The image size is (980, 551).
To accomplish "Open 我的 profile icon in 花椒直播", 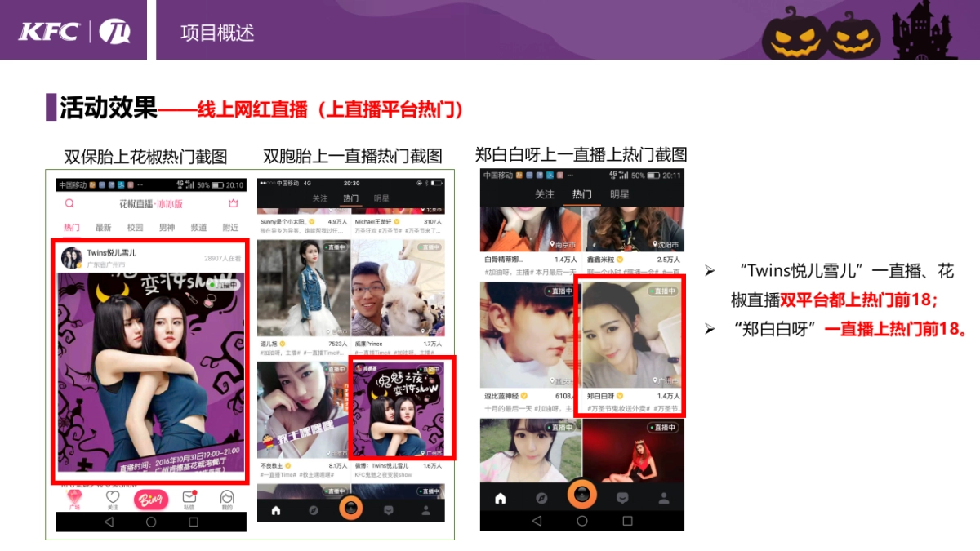I will click(x=226, y=498).
